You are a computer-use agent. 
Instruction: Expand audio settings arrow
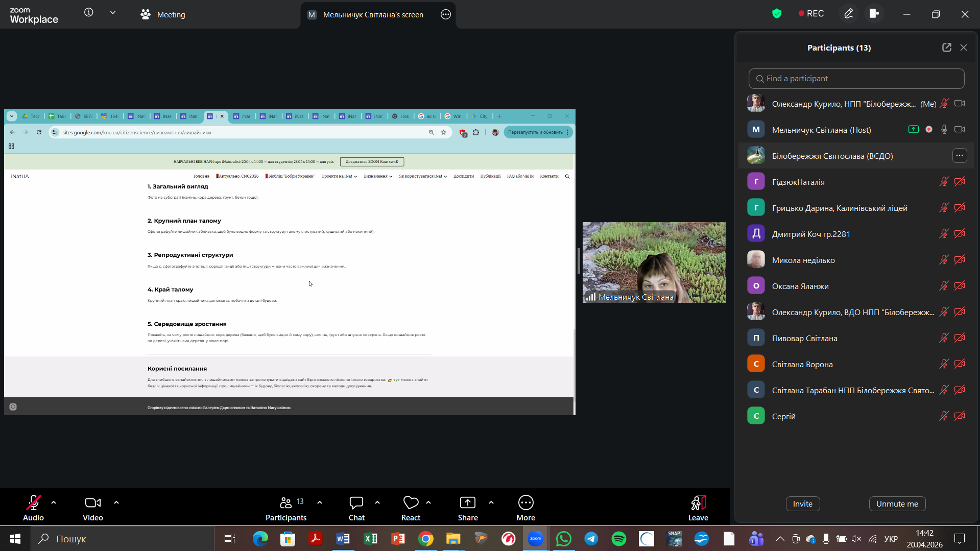point(54,502)
